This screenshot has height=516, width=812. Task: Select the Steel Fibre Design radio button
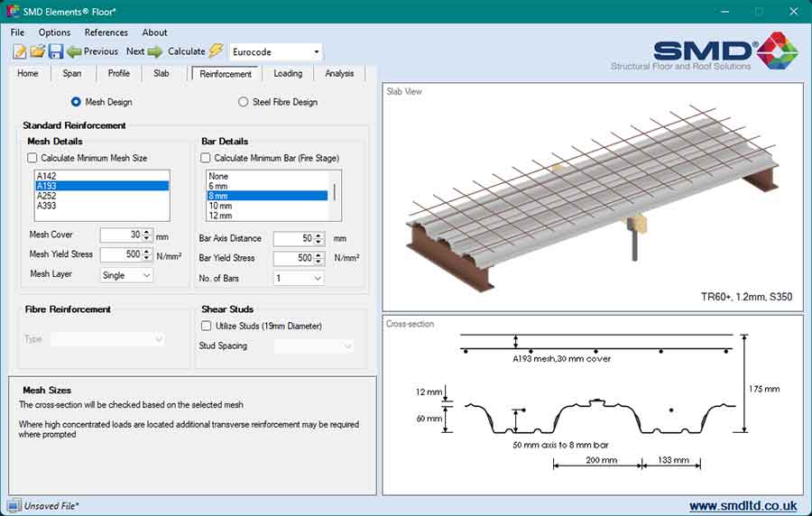[x=244, y=102]
